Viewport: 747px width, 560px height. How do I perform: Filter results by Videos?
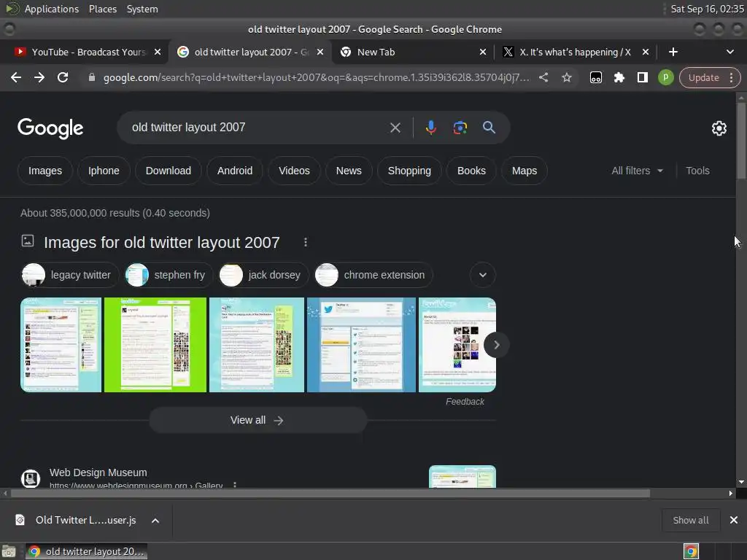(x=294, y=171)
